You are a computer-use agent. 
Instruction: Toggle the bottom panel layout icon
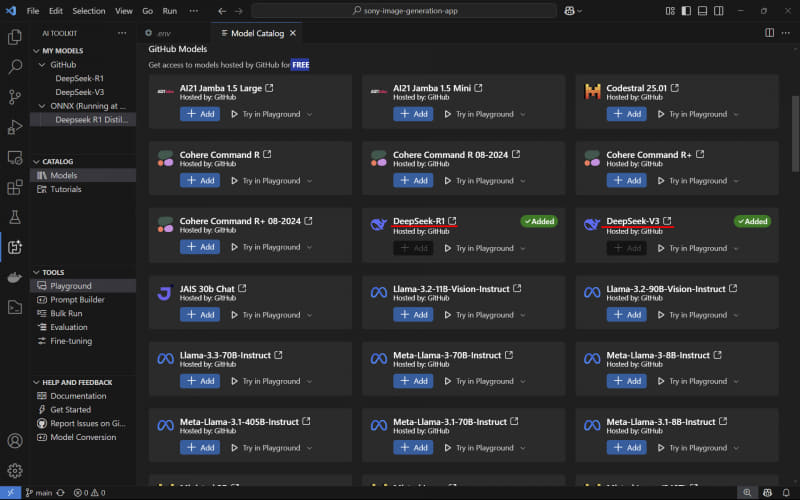pyautogui.click(x=703, y=11)
